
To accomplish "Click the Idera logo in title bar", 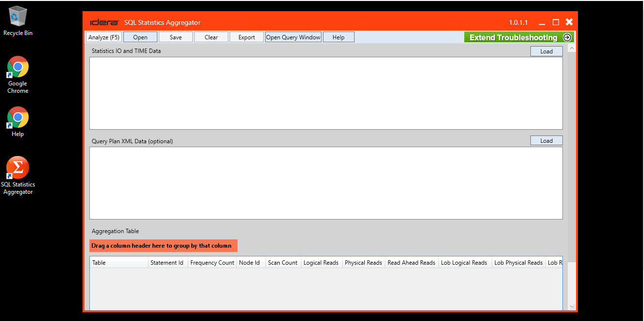I will click(104, 22).
